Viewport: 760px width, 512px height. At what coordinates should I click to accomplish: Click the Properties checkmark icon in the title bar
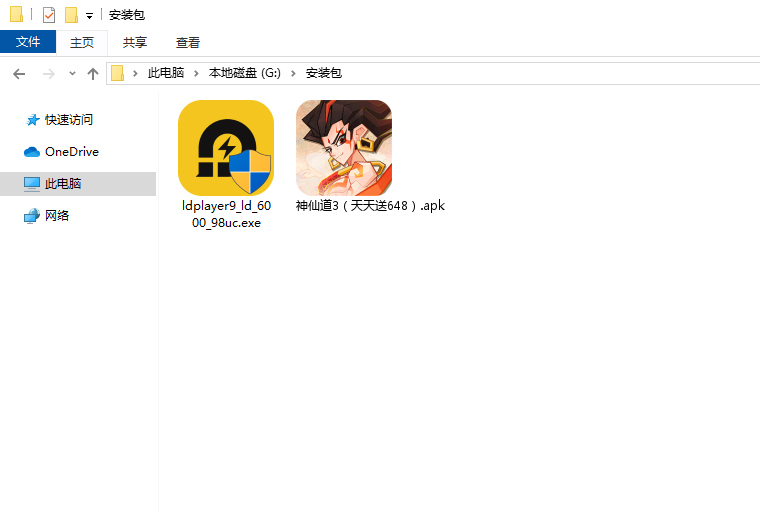[49, 15]
